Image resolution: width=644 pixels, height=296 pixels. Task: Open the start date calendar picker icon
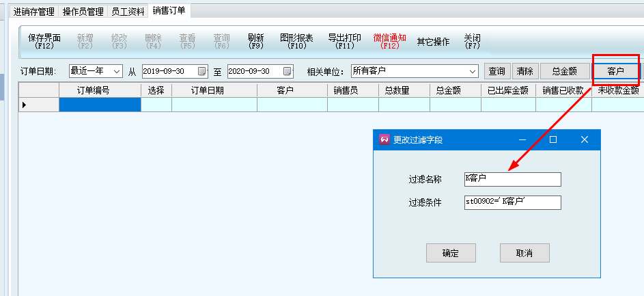coord(201,71)
